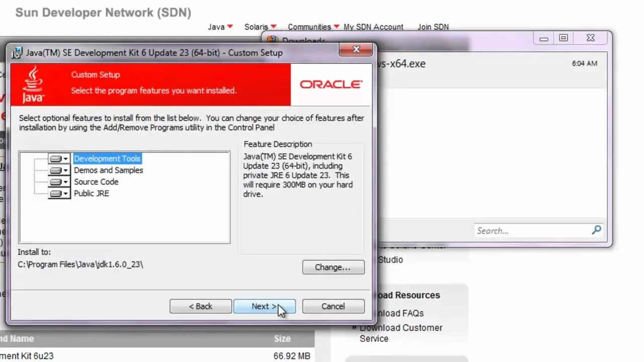This screenshot has width=644, height=362.
Task: Click Search field in Downloads window
Action: [532, 231]
